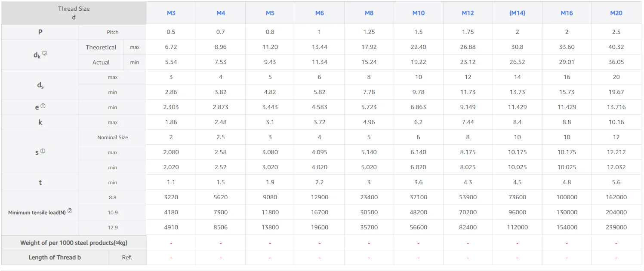Open the M8 thread size link
This screenshot has width=644, height=271.
(x=369, y=13)
